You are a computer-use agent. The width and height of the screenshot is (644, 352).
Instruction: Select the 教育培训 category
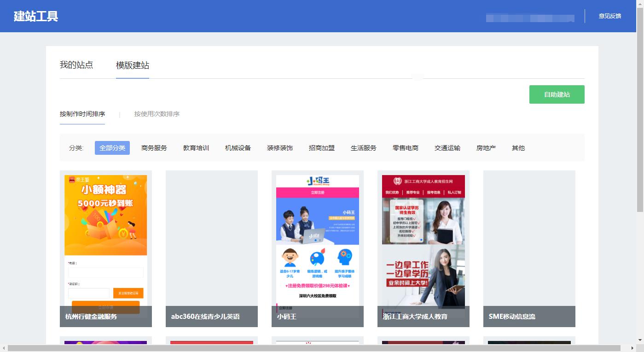click(x=196, y=147)
